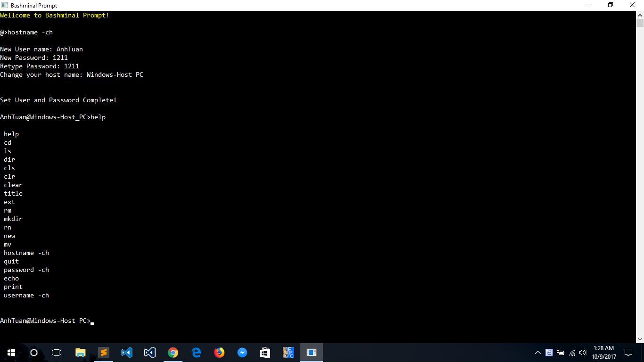Open the input language indicator in the tray
The image size is (644, 362).
pos(549,353)
